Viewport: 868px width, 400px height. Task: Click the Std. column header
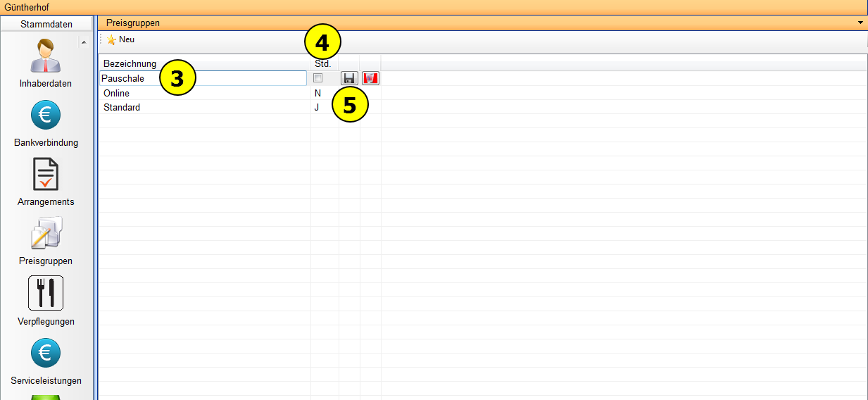pos(322,64)
